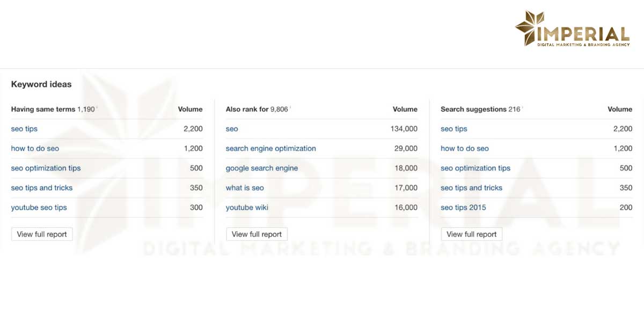Click the Imperial agency logo
Screen dimensions: 644x322
[x=573, y=30]
